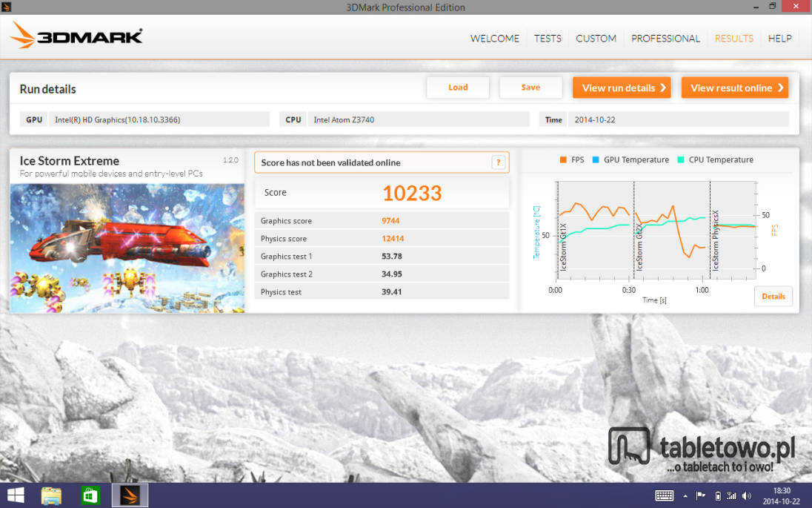
Task: Click the overall score 10233
Action: click(x=412, y=194)
